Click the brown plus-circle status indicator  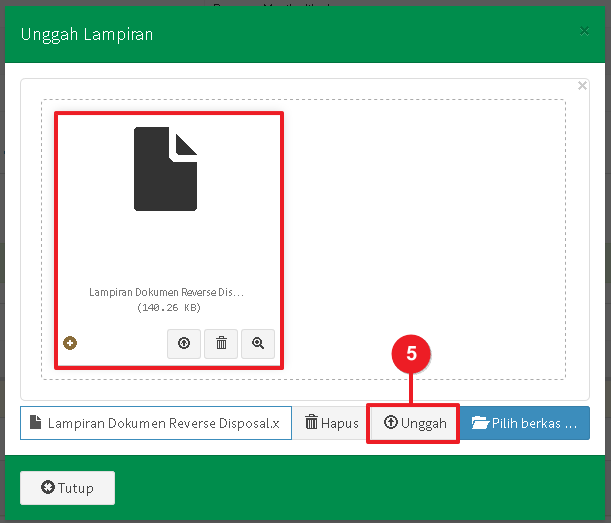(x=71, y=343)
